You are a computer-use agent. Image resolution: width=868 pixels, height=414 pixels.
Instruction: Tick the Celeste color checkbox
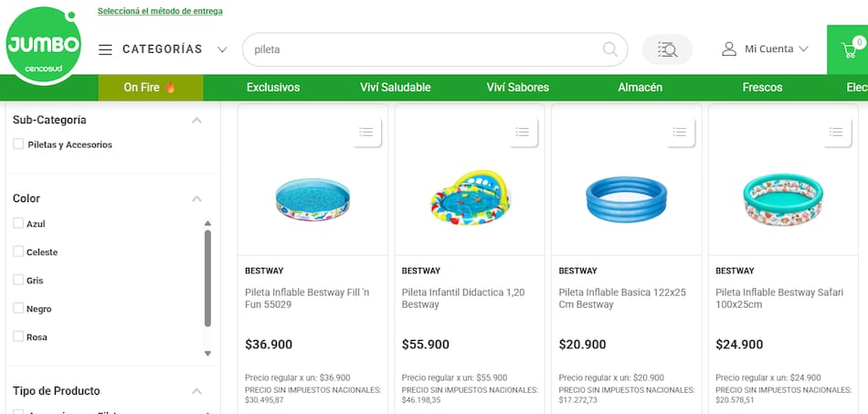(18, 251)
